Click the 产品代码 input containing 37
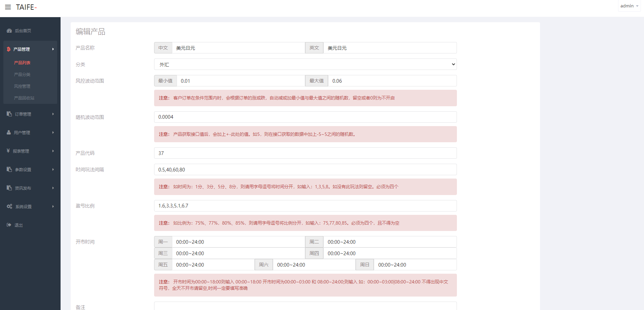644x310 pixels. tap(305, 153)
